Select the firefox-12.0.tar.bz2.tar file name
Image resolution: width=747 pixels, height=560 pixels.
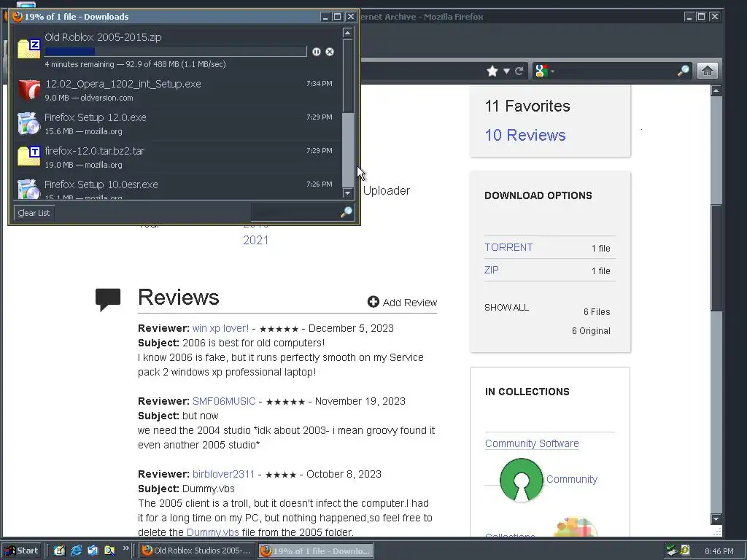coord(94,151)
